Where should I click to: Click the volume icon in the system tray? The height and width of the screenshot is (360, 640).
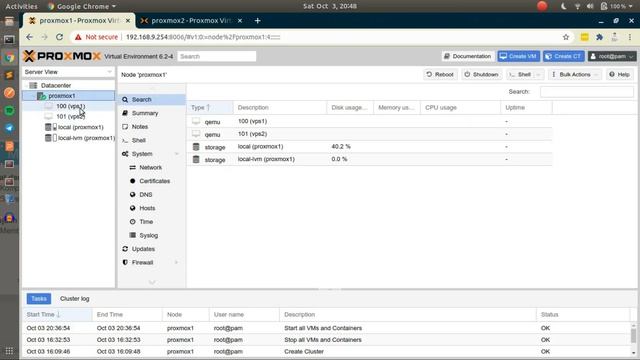point(590,6)
